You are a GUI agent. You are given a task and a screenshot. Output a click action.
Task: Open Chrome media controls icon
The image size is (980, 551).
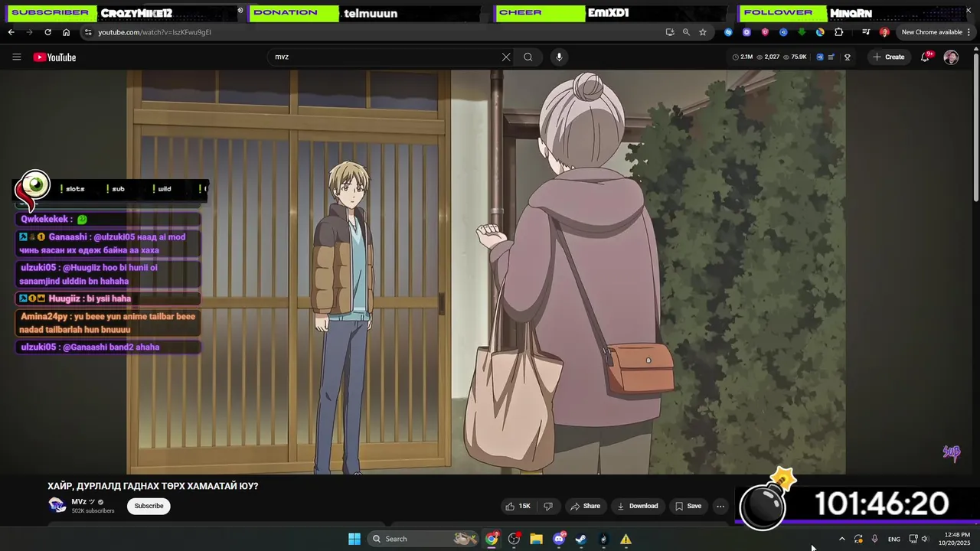click(x=866, y=32)
